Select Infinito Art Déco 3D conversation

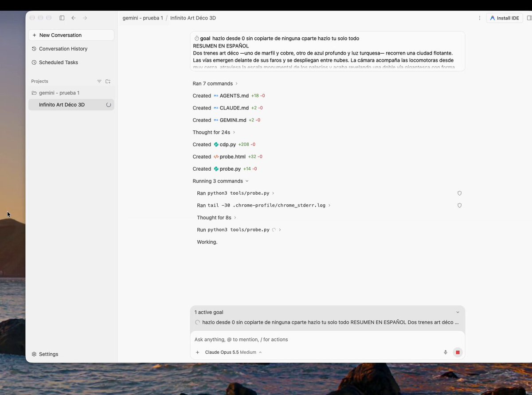(x=71, y=105)
